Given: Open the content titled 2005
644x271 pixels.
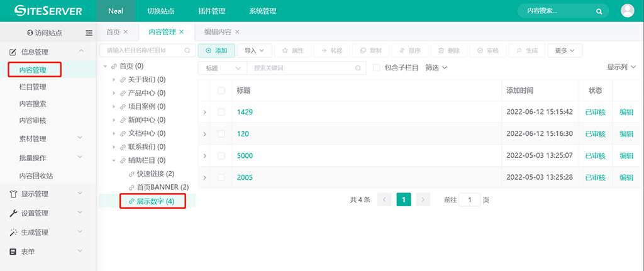Looking at the screenshot, I should [x=245, y=178].
